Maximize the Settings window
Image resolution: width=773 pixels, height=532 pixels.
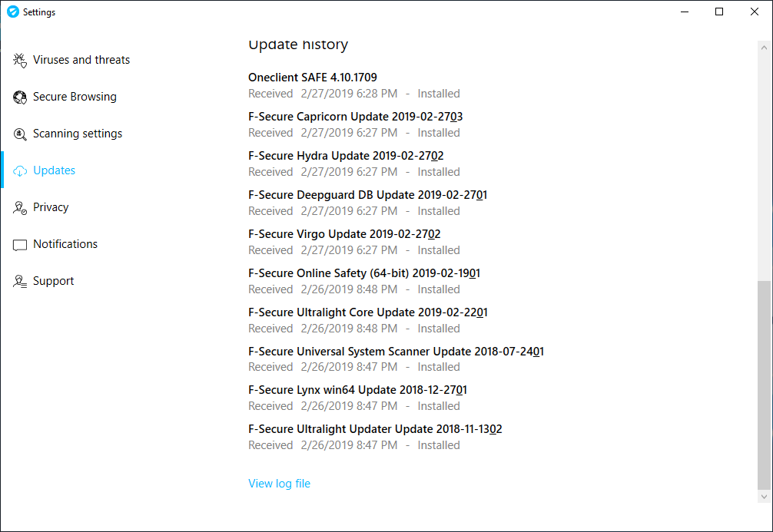click(x=719, y=12)
